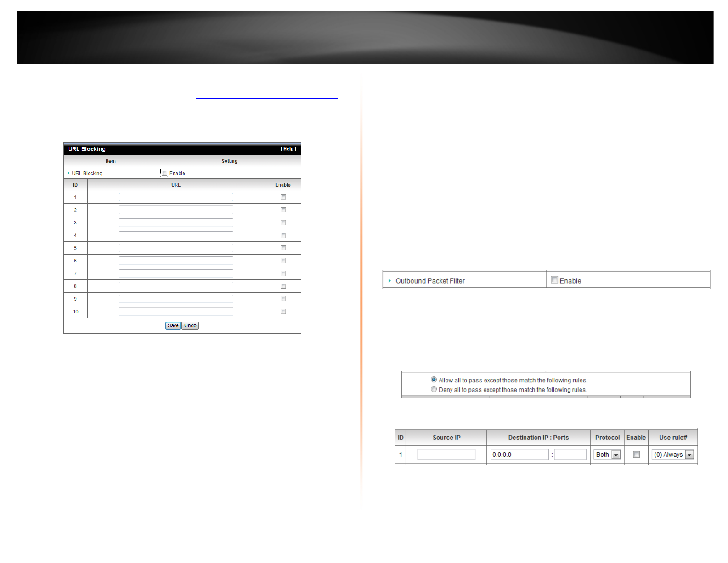Tick the Enable checkbox for URL row 5

[283, 248]
